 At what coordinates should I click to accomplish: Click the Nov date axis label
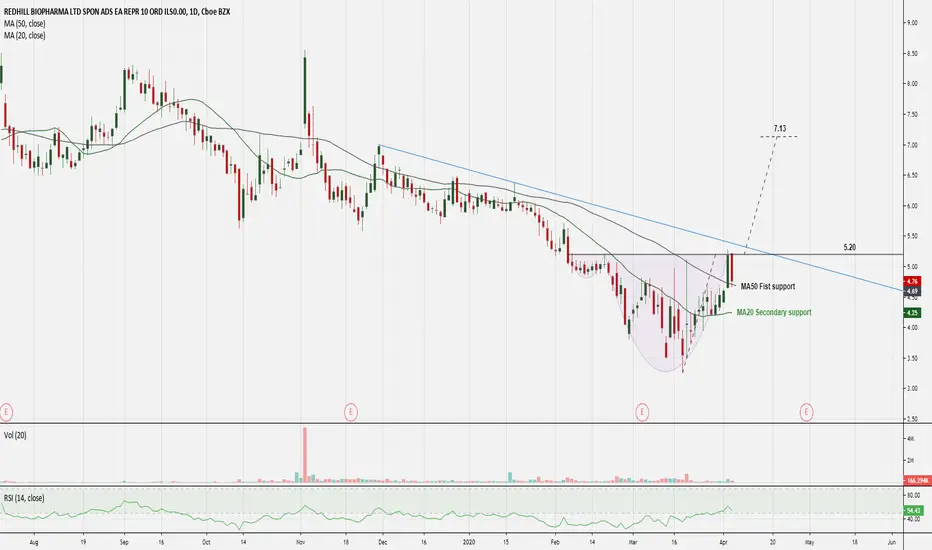[300, 542]
